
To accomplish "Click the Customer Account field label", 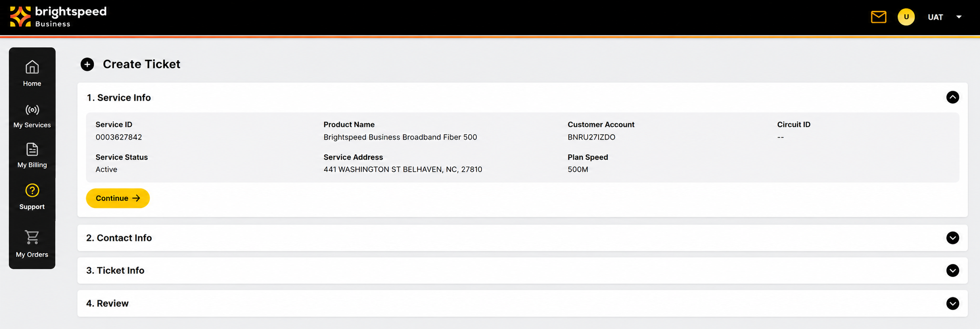I will point(601,125).
